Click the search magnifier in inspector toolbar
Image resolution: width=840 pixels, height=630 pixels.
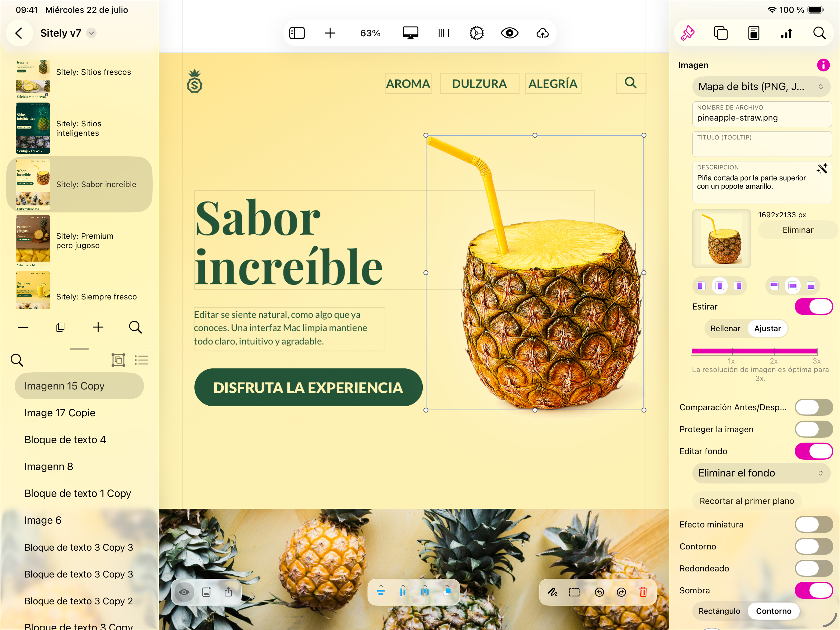pyautogui.click(x=820, y=33)
